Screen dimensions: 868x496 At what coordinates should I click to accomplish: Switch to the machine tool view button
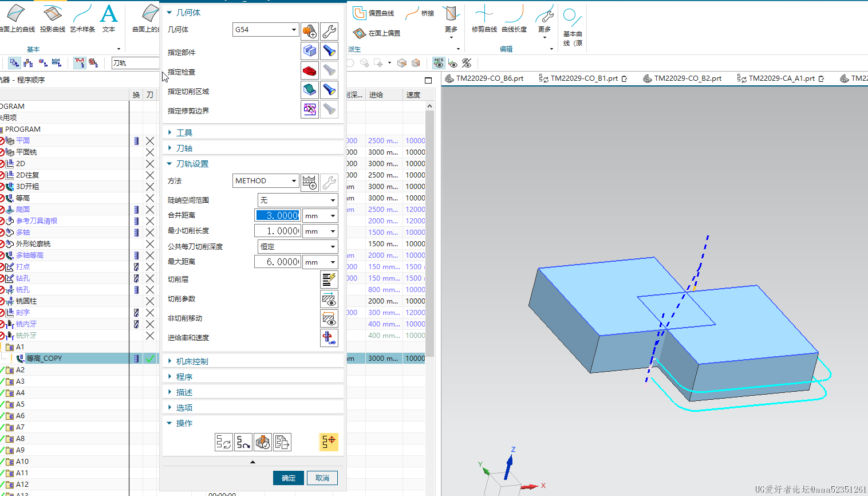28,63
